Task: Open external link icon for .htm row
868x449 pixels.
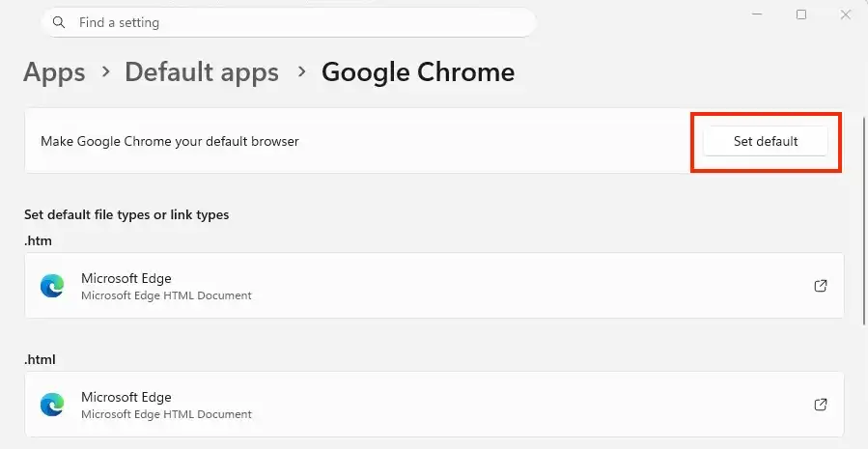Action: tap(821, 286)
